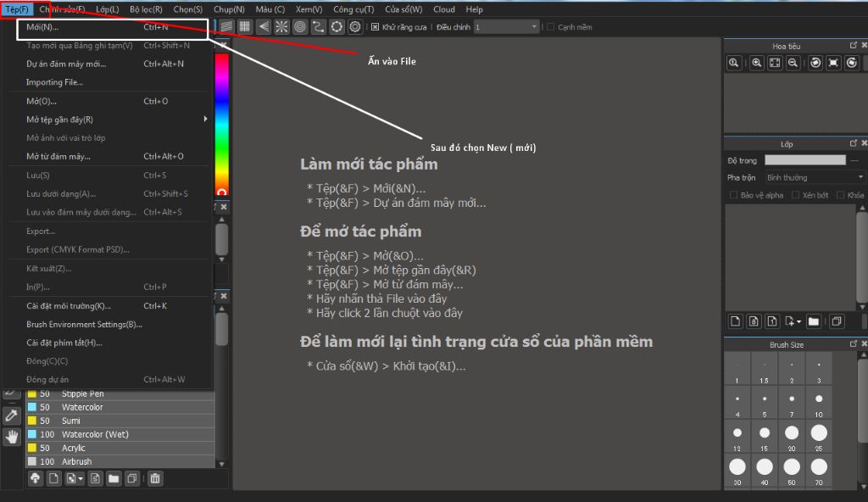Select the vanishing point snap icon
This screenshot has height=502, width=868.
tap(264, 26)
